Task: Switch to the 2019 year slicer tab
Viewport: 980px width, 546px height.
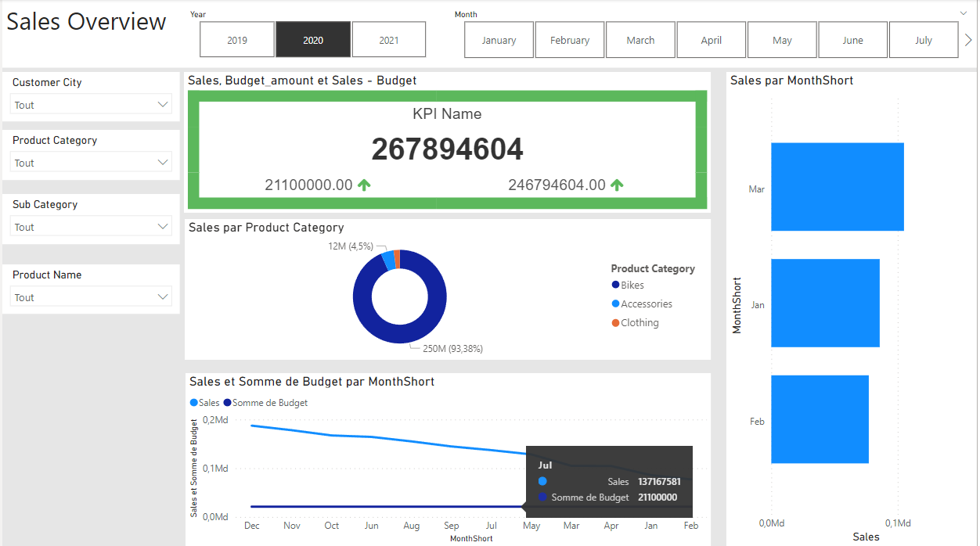Action: 236,38
